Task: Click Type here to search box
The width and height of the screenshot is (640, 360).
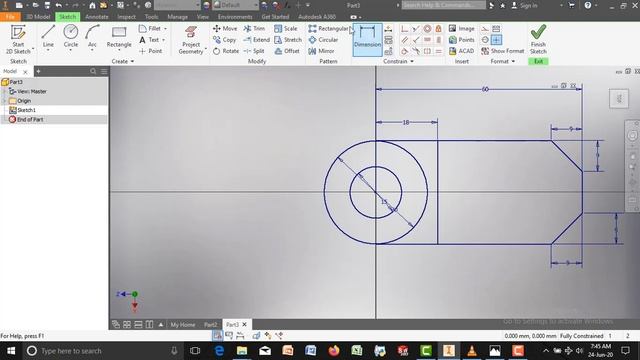Action: [101, 351]
